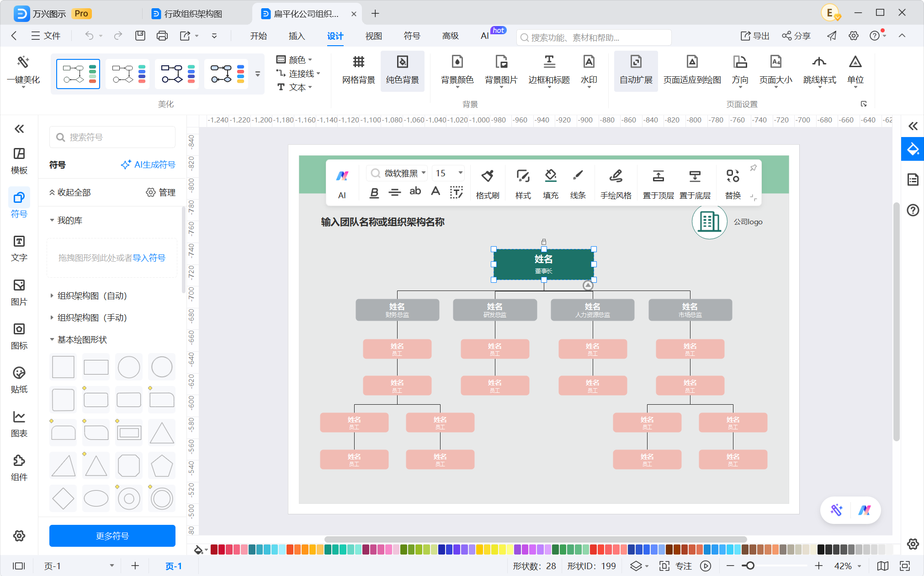Select the 财务总监 org chart box
This screenshot has height=576, width=924.
coord(397,310)
